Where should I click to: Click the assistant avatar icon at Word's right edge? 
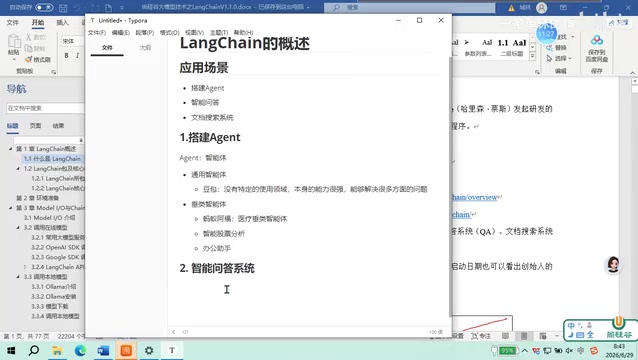pyautogui.click(x=613, y=265)
